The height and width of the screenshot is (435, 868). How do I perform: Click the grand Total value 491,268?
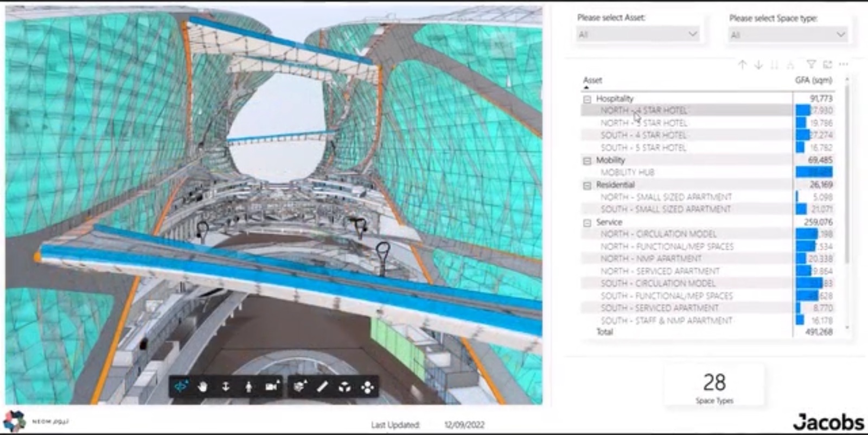tap(819, 332)
